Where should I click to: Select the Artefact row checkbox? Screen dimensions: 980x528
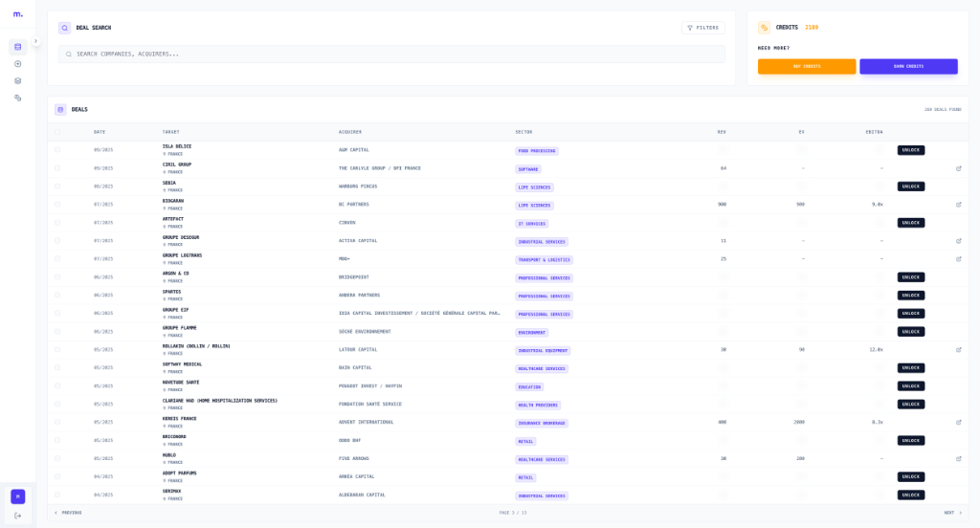click(x=57, y=223)
